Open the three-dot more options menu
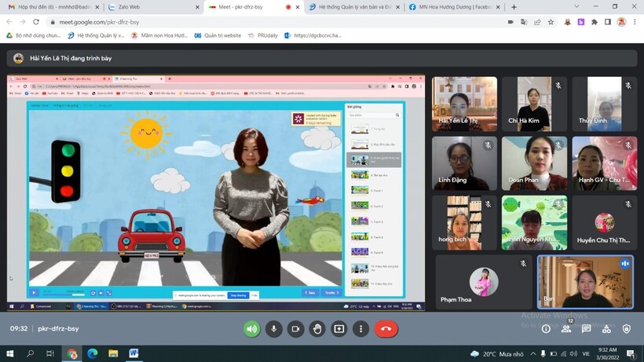This screenshot has height=362, width=644. point(361,329)
